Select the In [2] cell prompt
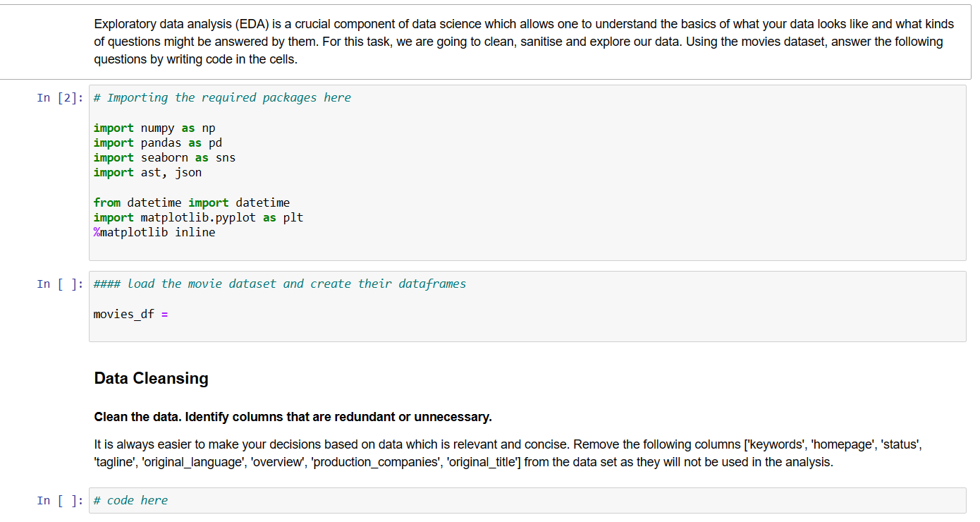Screen dimensions: 980x522 point(59,98)
